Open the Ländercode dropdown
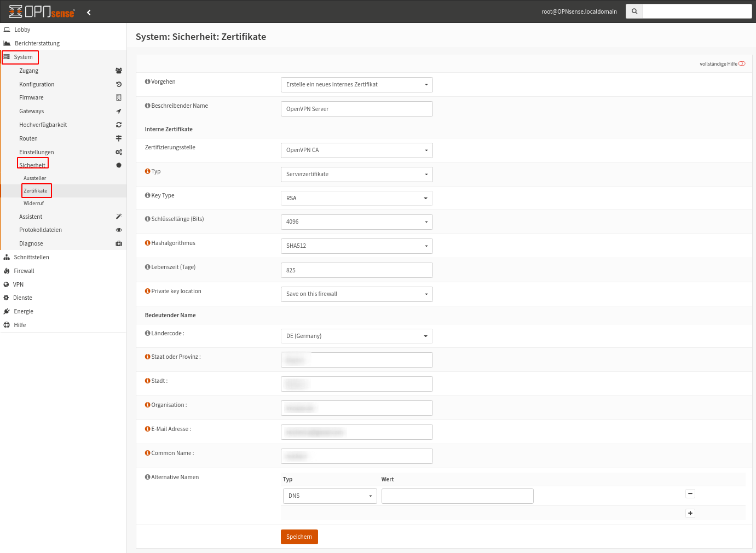756x553 pixels. (356, 336)
